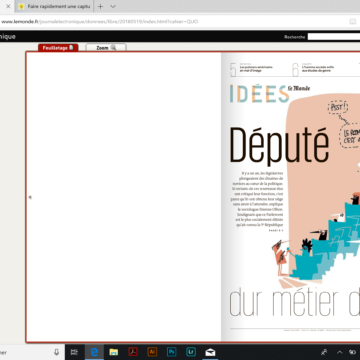Activate Cortana microphone in taskbar

[56, 352]
